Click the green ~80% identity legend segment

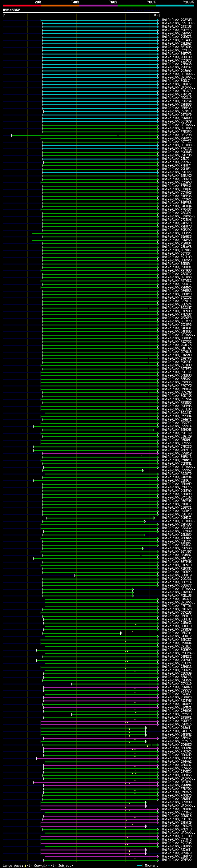pos(137,6)
